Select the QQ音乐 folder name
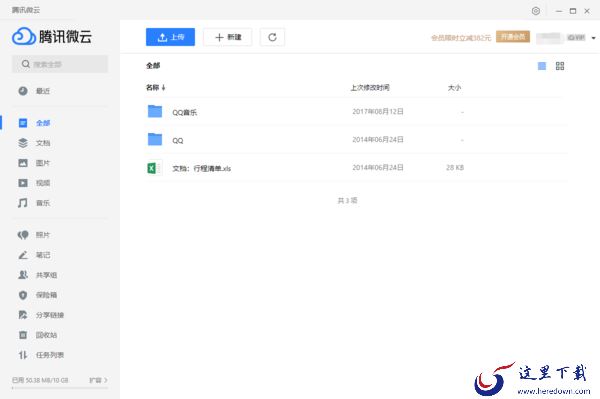This screenshot has width=600, height=399. (x=184, y=112)
